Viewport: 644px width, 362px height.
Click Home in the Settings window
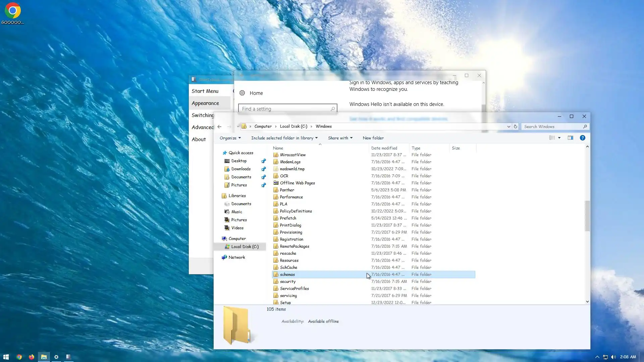[256, 93]
